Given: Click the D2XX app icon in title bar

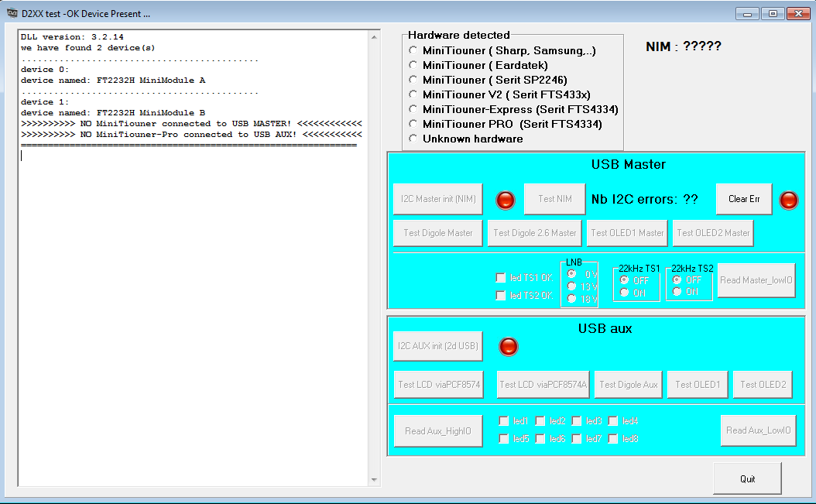Looking at the screenshot, I should click(x=12, y=13).
